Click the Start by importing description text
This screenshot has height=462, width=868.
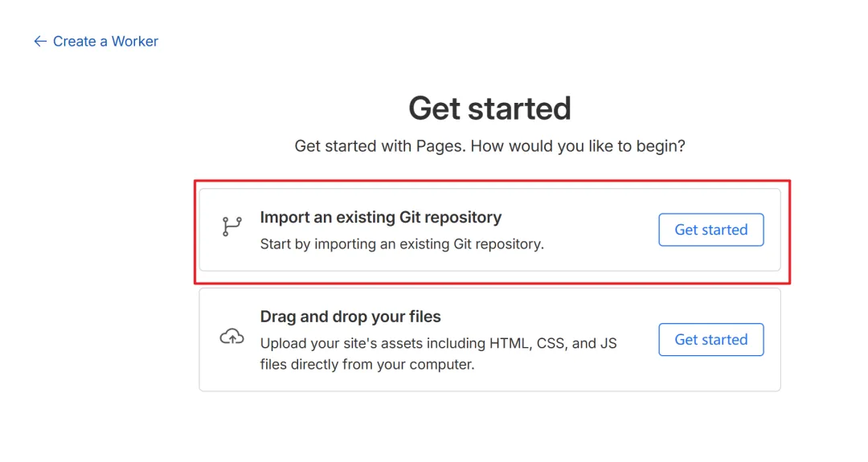(x=402, y=244)
